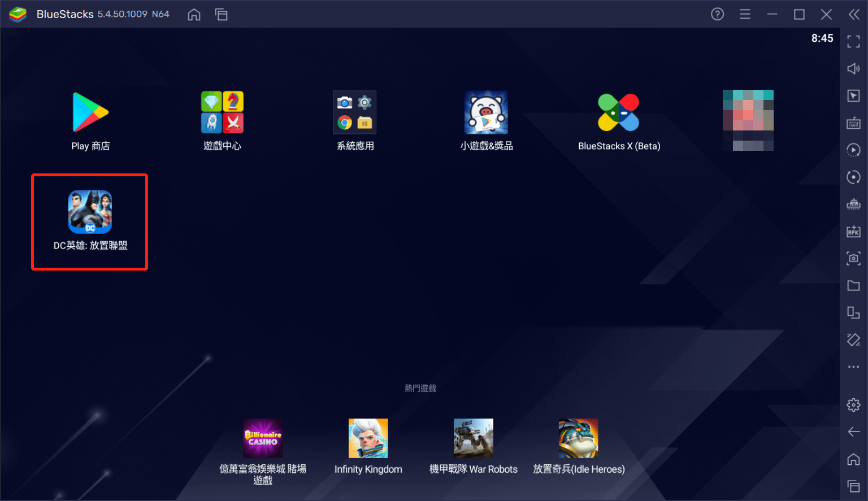Screen dimensions: 868x501
Task: Open Billionaire Casino popular game
Action: (x=263, y=438)
